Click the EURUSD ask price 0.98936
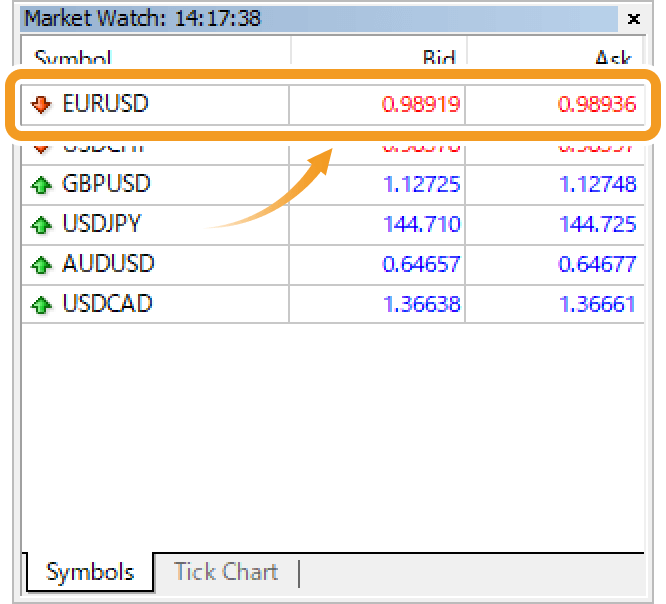This screenshot has width=666, height=604. click(597, 104)
